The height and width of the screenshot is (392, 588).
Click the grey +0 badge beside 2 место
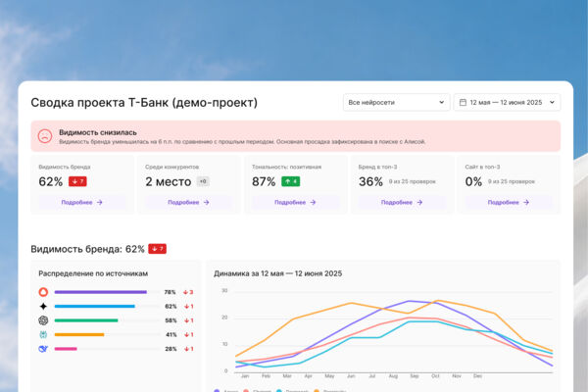point(203,181)
